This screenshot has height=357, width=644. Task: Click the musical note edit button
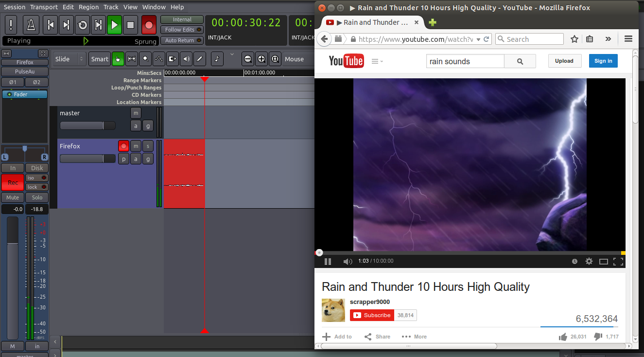coord(217,59)
